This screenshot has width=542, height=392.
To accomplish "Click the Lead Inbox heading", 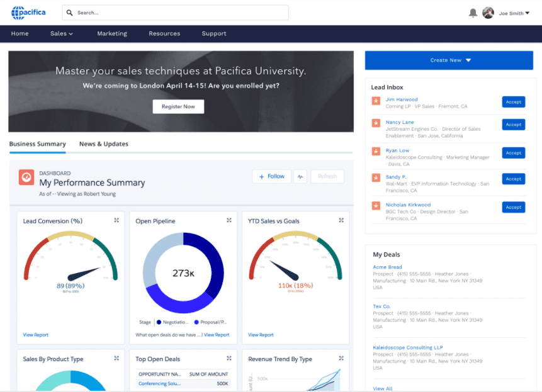I will click(x=387, y=87).
